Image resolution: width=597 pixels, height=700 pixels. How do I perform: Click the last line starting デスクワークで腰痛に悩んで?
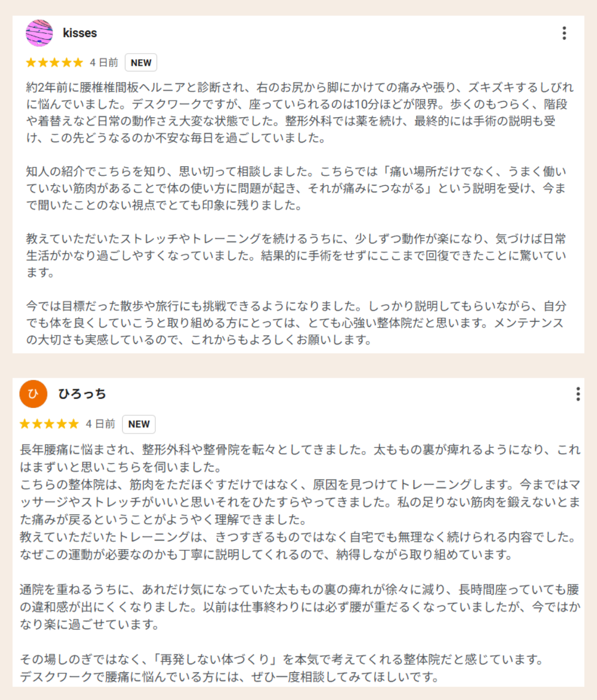coord(229,677)
